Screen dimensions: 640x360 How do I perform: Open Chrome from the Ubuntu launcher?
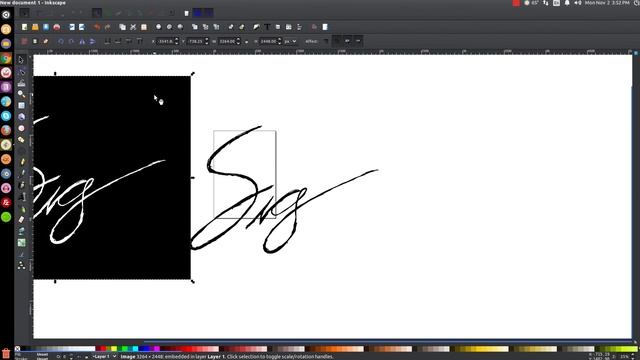click(6, 58)
